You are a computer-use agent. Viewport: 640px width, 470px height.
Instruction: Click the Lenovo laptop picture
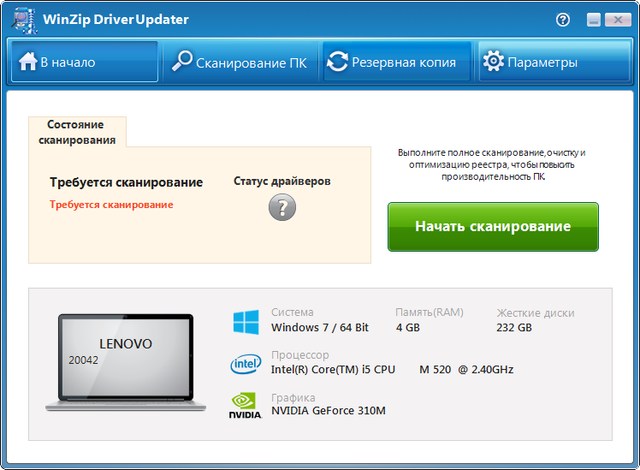click(126, 362)
